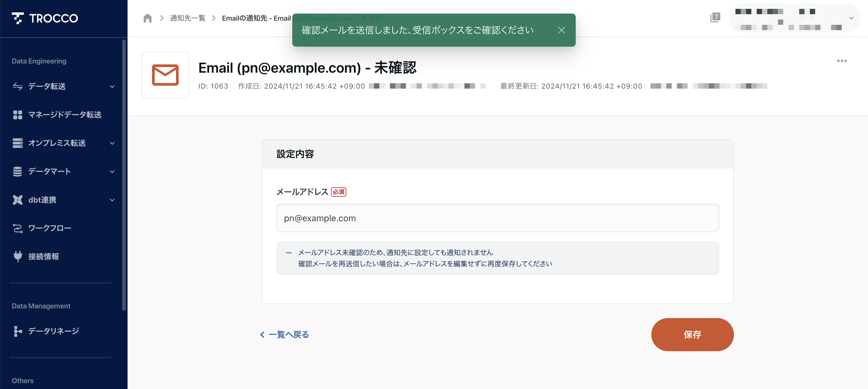This screenshot has height=389, width=868.
Task: Click the 作成日 timestamp text
Action: pos(301,86)
